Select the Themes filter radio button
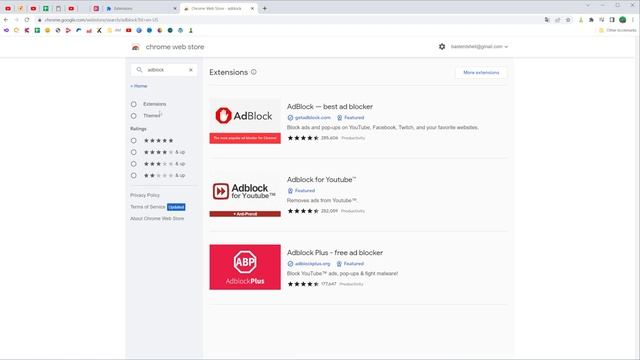Viewport: 640px width, 360px height. tap(133, 116)
